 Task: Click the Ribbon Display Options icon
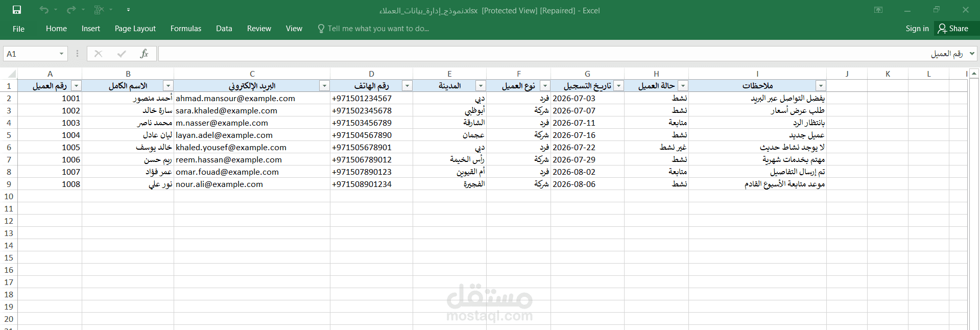pyautogui.click(x=878, y=10)
